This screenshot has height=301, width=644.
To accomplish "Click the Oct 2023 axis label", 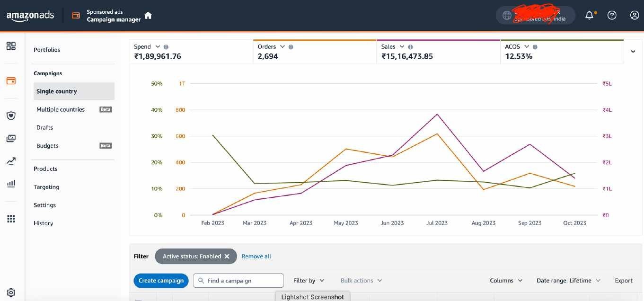I will click(574, 223).
